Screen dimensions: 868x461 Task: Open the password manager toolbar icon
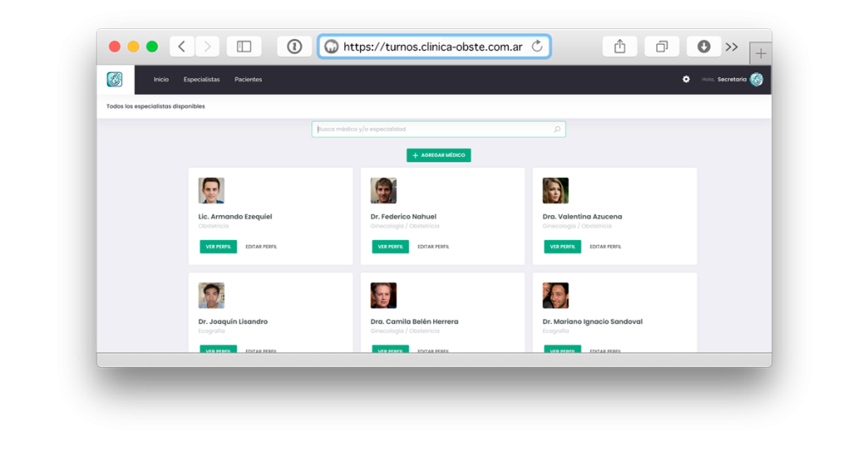[x=294, y=47]
